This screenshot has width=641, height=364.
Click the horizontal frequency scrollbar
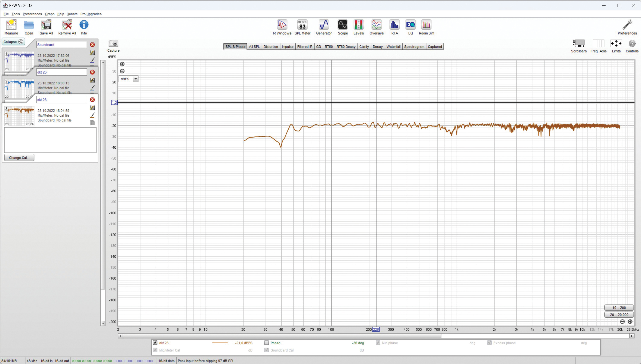click(x=282, y=336)
